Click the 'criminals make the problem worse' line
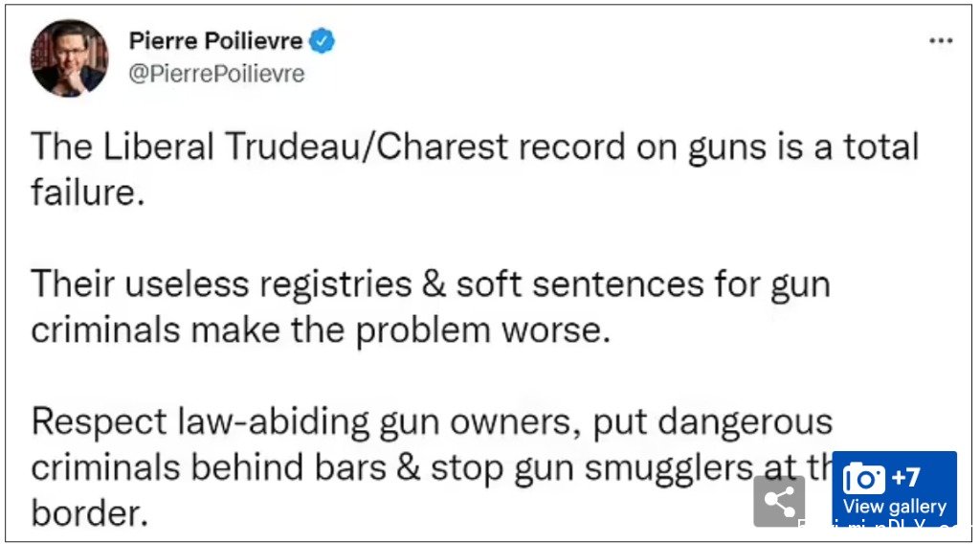This screenshot has width=980, height=544. [x=321, y=330]
